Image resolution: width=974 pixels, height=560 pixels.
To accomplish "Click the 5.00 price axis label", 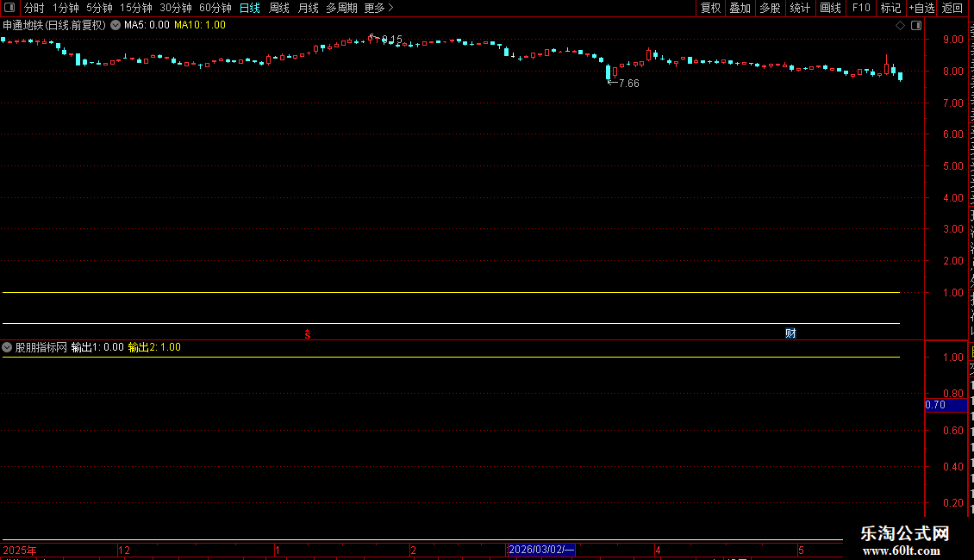I will [x=952, y=165].
